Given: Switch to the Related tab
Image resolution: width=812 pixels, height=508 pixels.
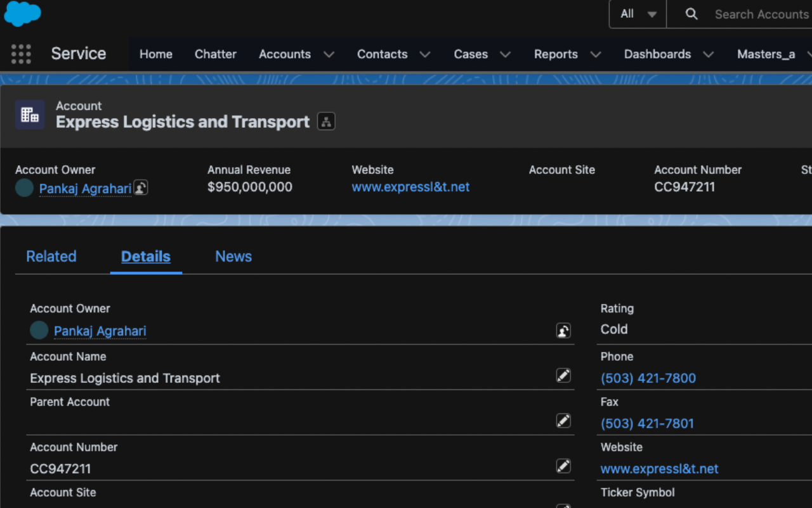Looking at the screenshot, I should [x=51, y=257].
